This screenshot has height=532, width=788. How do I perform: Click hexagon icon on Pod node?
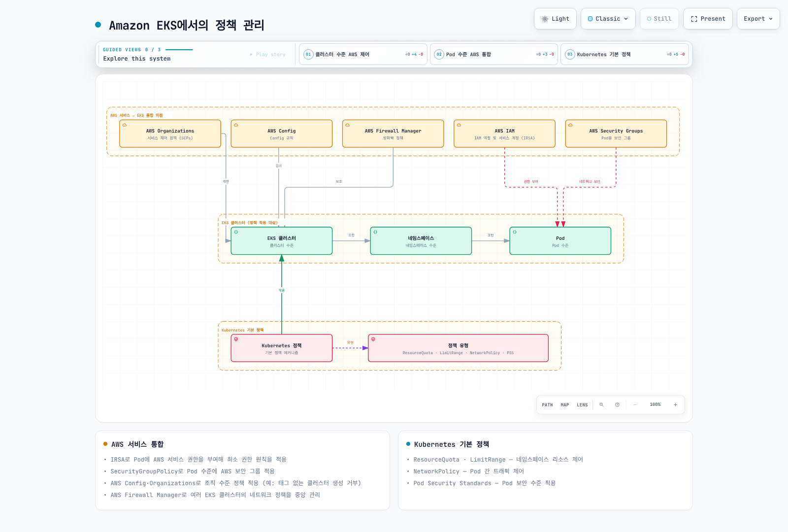515,232
